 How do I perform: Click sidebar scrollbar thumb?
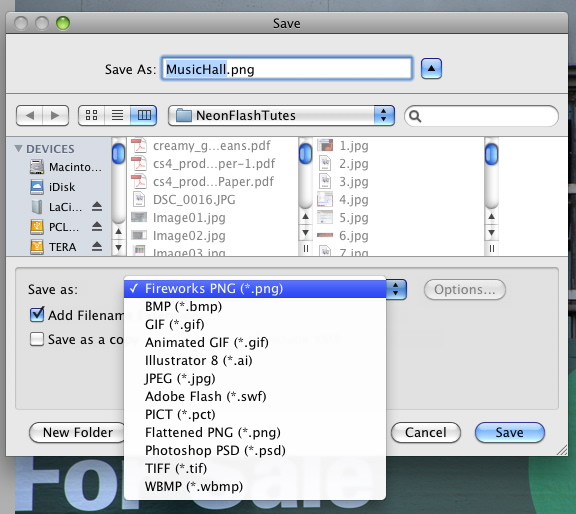point(118,154)
